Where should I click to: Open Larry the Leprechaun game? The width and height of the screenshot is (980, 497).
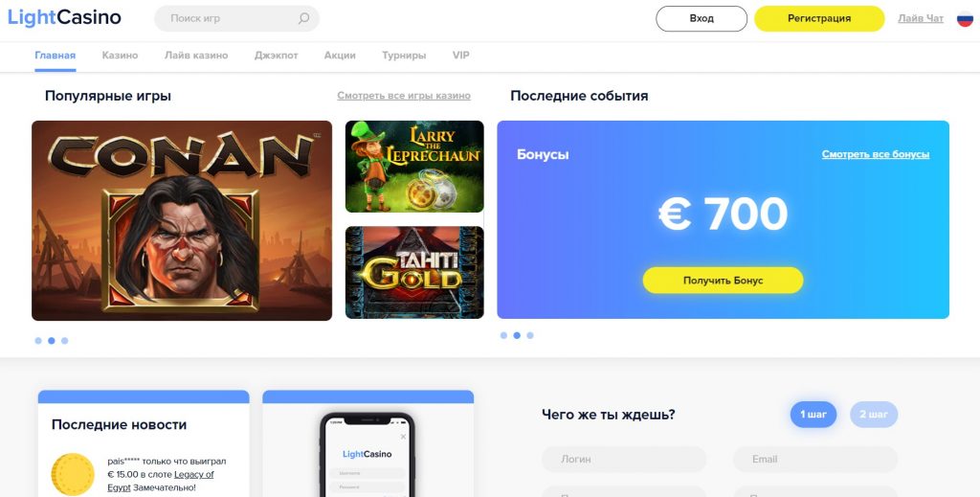414,167
